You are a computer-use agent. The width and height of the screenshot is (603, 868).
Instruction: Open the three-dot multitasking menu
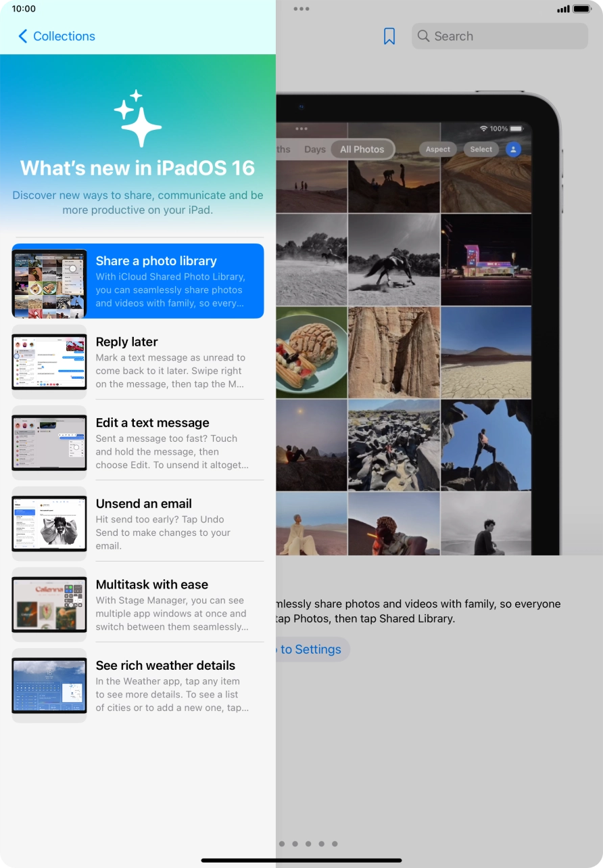coord(301,9)
